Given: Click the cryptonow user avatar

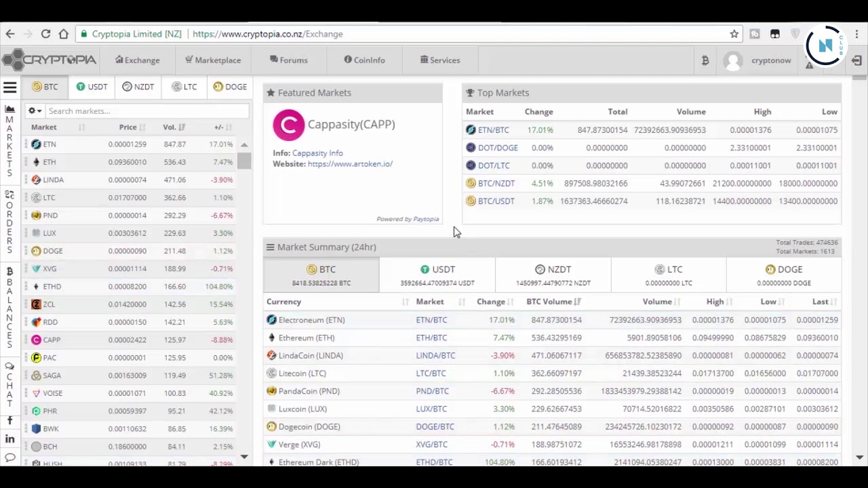Looking at the screenshot, I should click(733, 60).
